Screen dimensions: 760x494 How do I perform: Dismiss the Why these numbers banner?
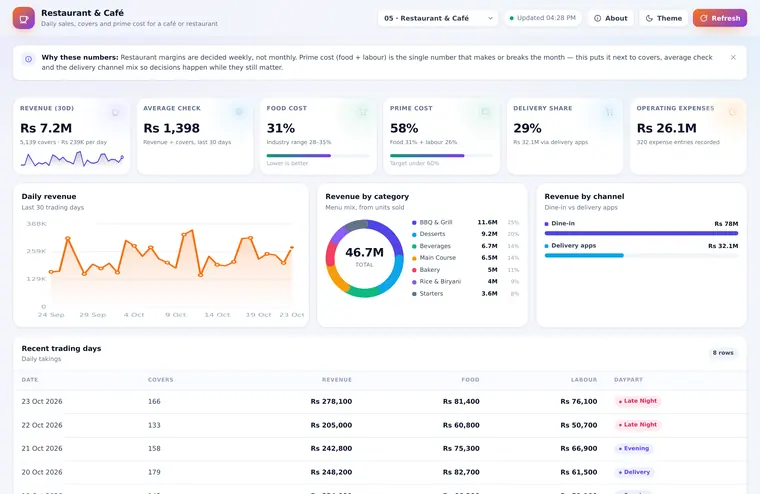pos(733,57)
